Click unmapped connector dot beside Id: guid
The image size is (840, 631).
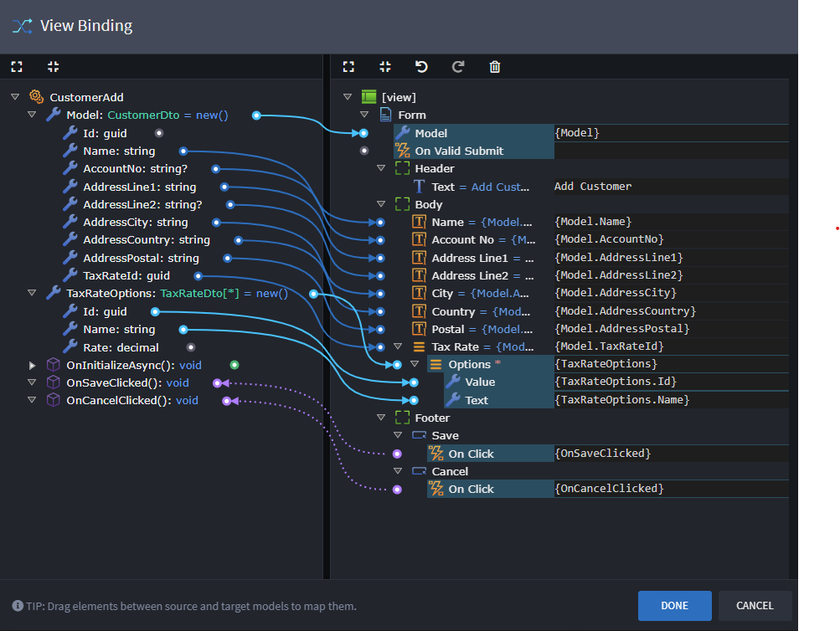click(159, 133)
